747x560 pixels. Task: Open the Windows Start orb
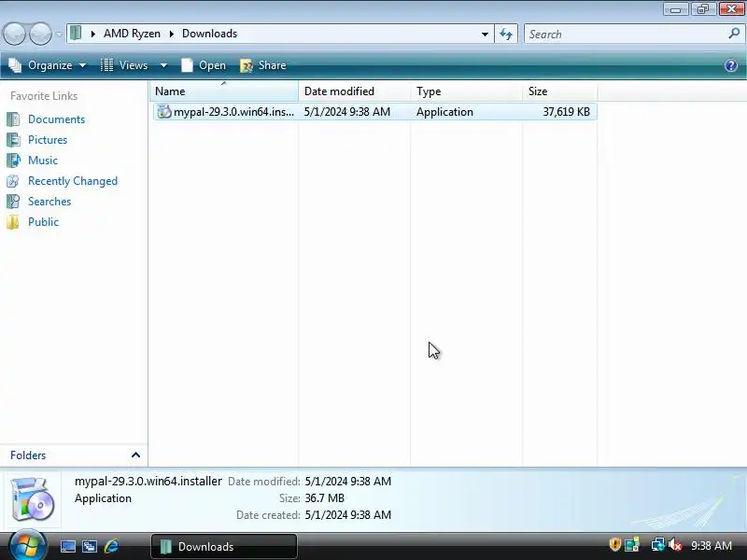coord(27,545)
